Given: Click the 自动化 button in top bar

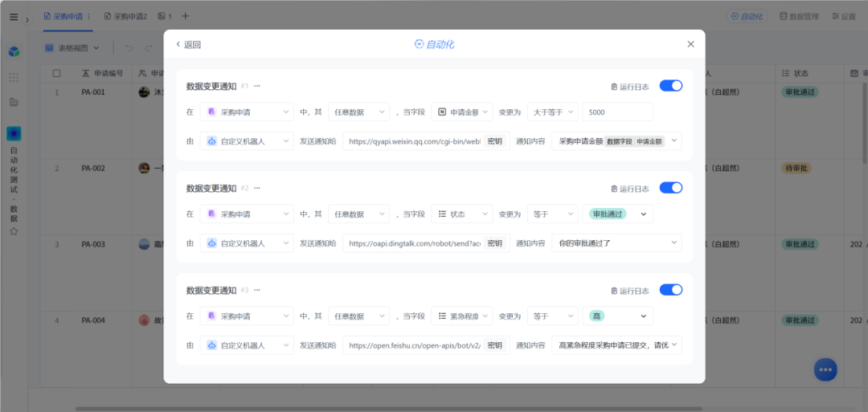Looking at the screenshot, I should pos(747,17).
